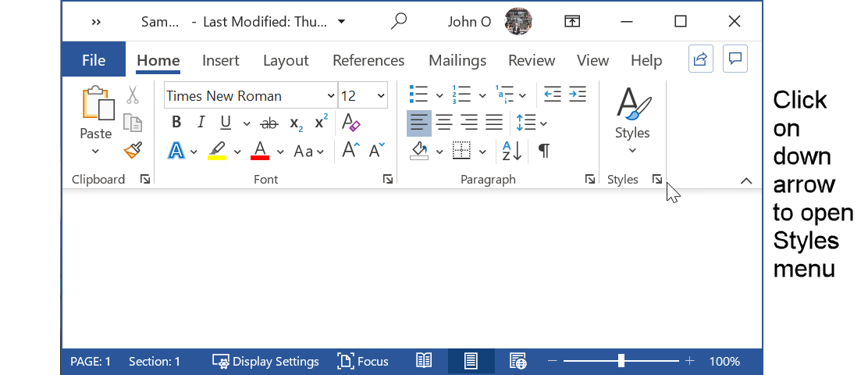The image size is (868, 375).
Task: Collapse the ribbon with the caret
Action: click(746, 180)
